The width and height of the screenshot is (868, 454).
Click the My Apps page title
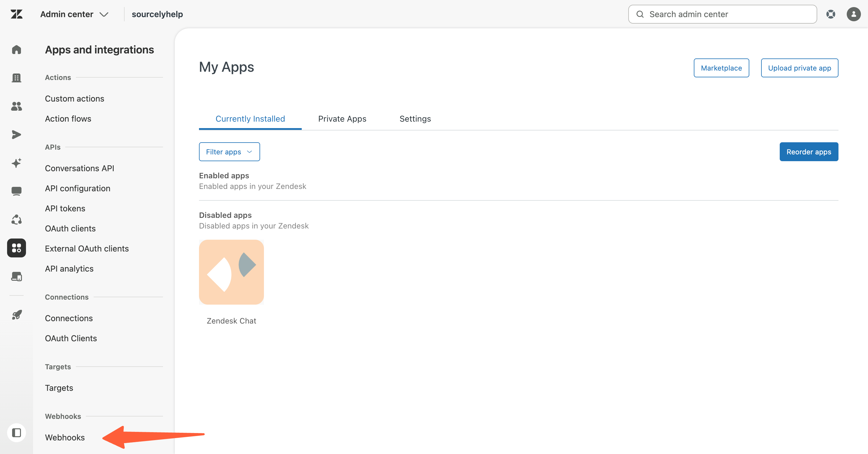click(226, 67)
